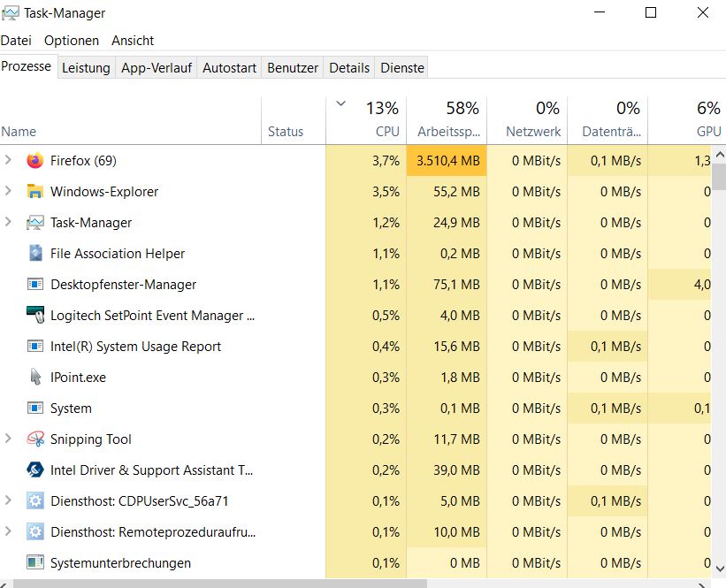Viewport: 726px width, 588px height.
Task: Click the File Association Helper icon
Action: click(x=35, y=254)
